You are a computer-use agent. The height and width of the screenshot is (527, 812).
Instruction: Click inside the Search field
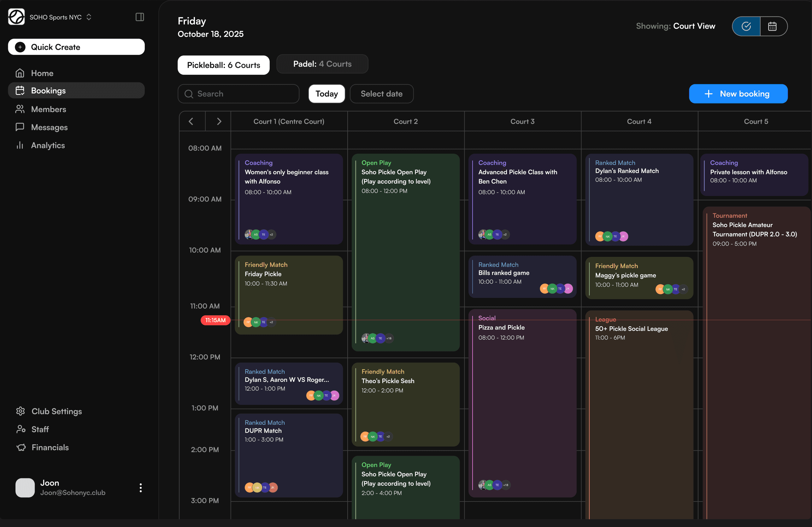pos(238,93)
